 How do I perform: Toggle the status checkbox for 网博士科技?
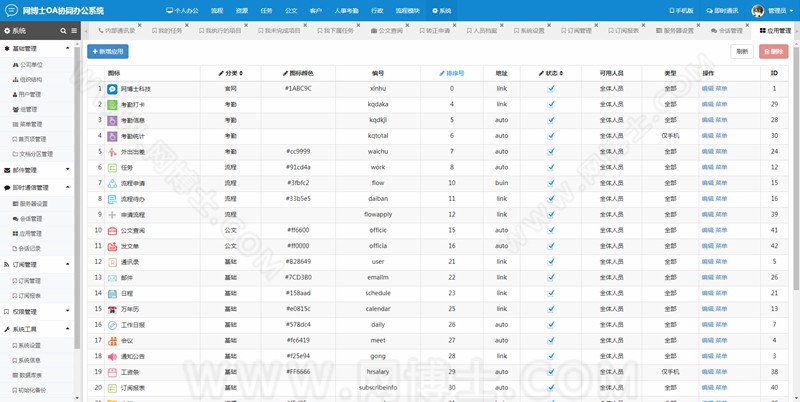pyautogui.click(x=551, y=89)
